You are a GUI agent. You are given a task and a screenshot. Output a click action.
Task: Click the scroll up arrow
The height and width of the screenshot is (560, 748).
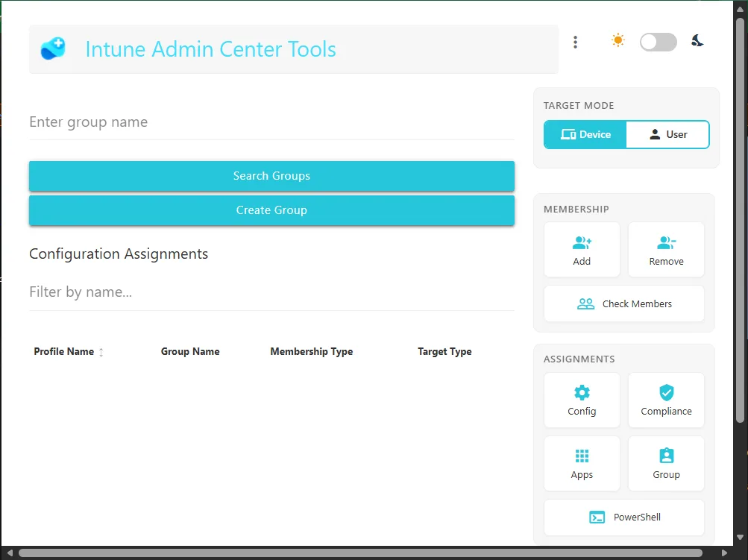(x=741, y=9)
